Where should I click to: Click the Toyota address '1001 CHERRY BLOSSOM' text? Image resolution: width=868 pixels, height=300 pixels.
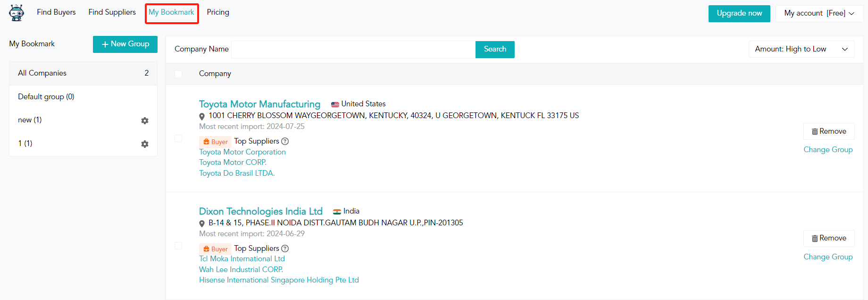[394, 116]
